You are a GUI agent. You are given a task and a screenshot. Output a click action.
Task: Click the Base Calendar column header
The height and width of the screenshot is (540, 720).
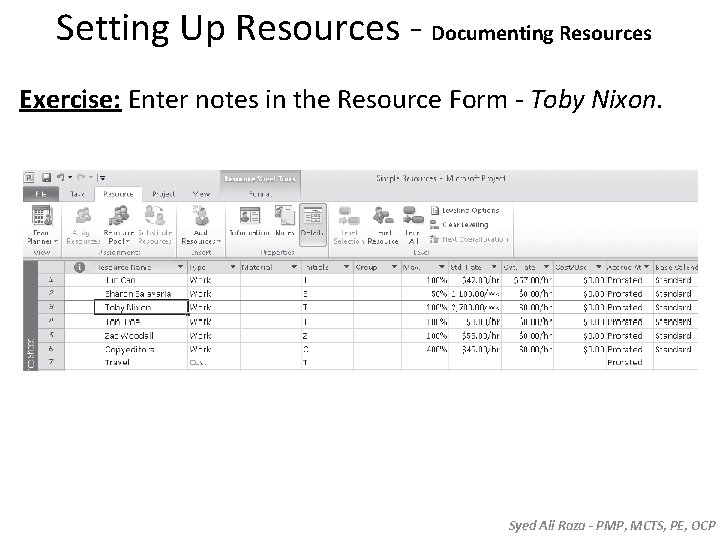[676, 267]
